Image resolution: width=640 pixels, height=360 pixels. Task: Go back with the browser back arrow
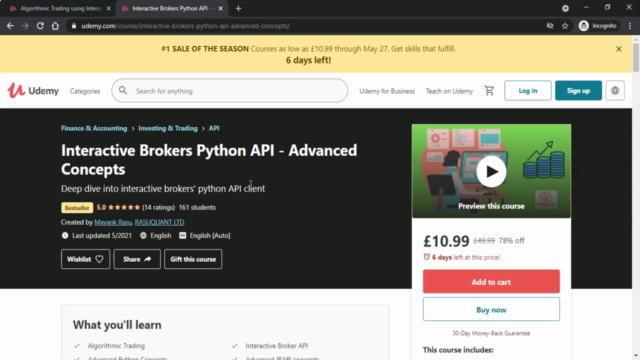(x=10, y=26)
